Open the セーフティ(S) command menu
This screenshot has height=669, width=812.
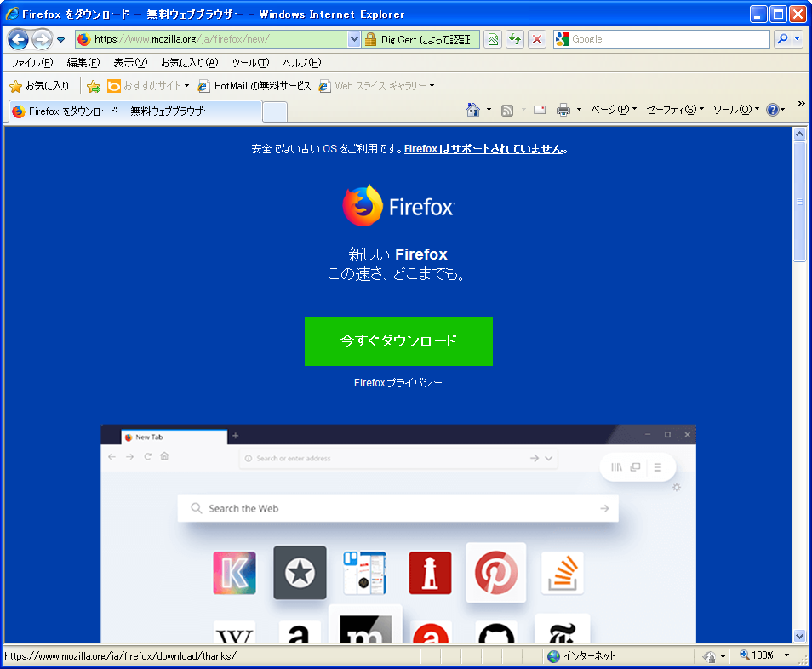(675, 110)
